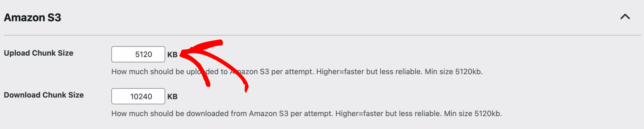The height and width of the screenshot is (129, 644).
Task: Select the Download Chunk Size label
Action: tap(44, 95)
